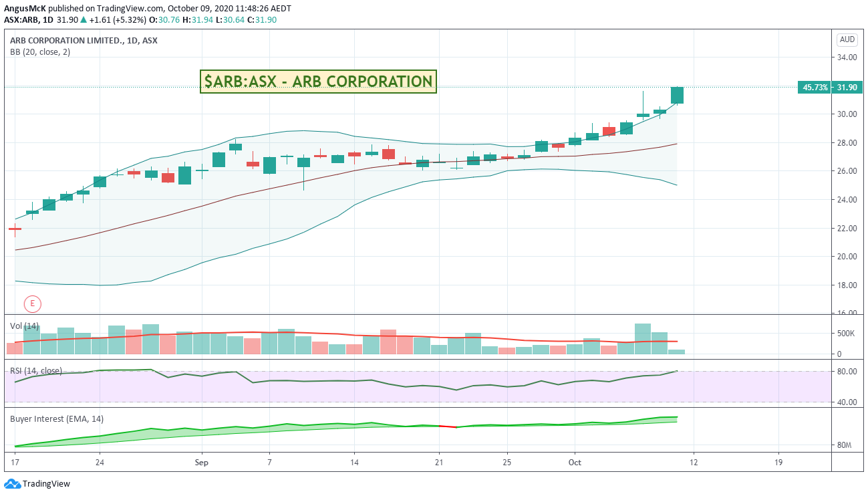
Task: Click the 24 date label on time axis
Action: 99,462
